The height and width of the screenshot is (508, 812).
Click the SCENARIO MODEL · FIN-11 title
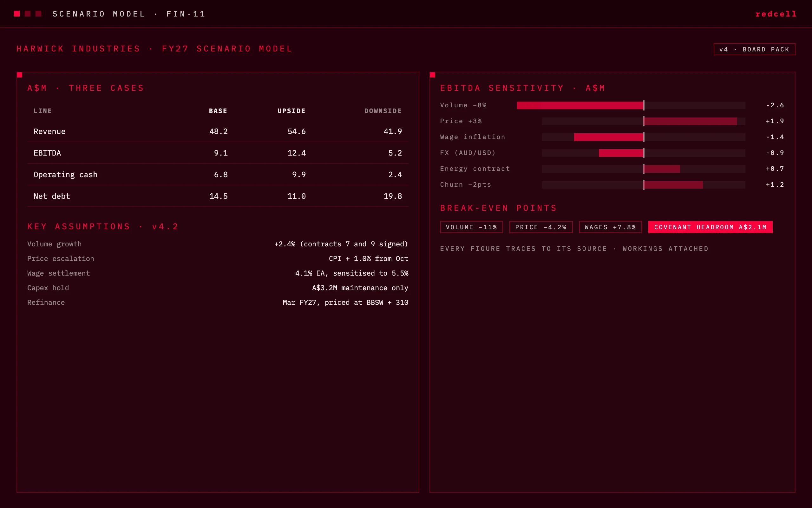click(x=129, y=14)
